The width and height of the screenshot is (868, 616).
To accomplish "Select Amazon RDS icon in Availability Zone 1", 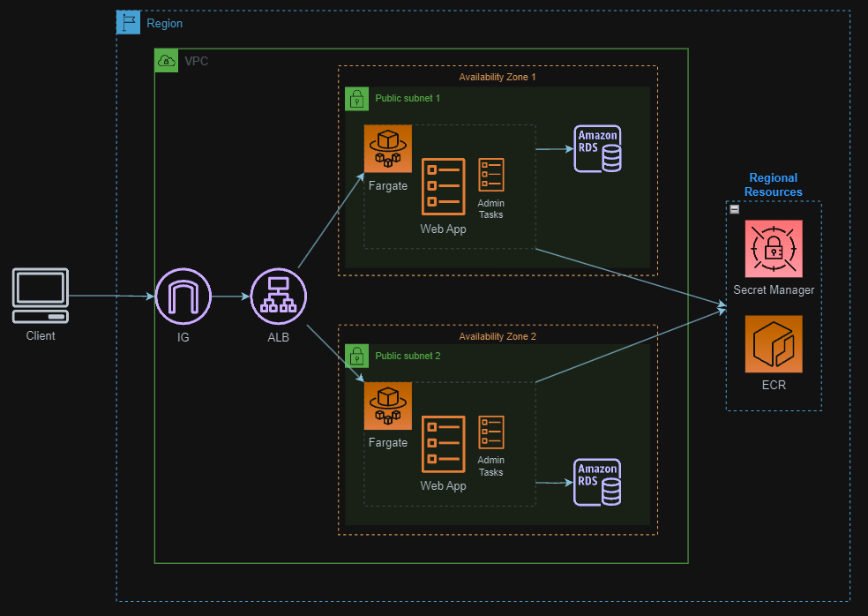I will (597, 148).
